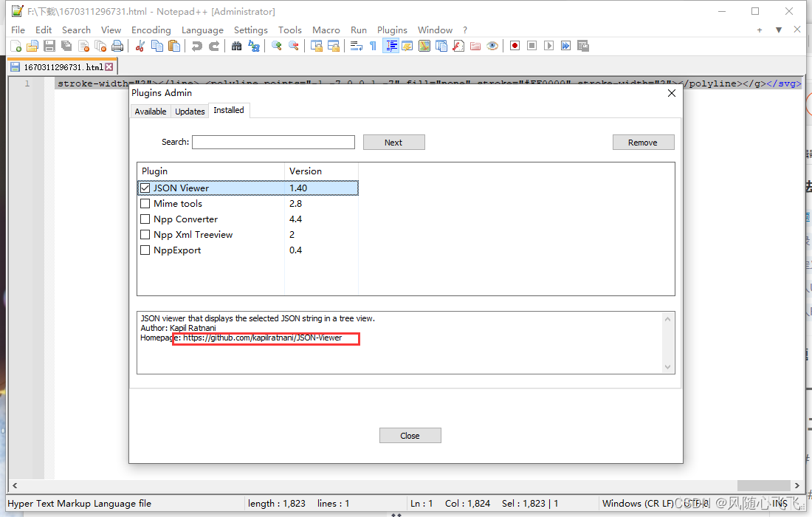Click the Print toolbar icon

(117, 46)
